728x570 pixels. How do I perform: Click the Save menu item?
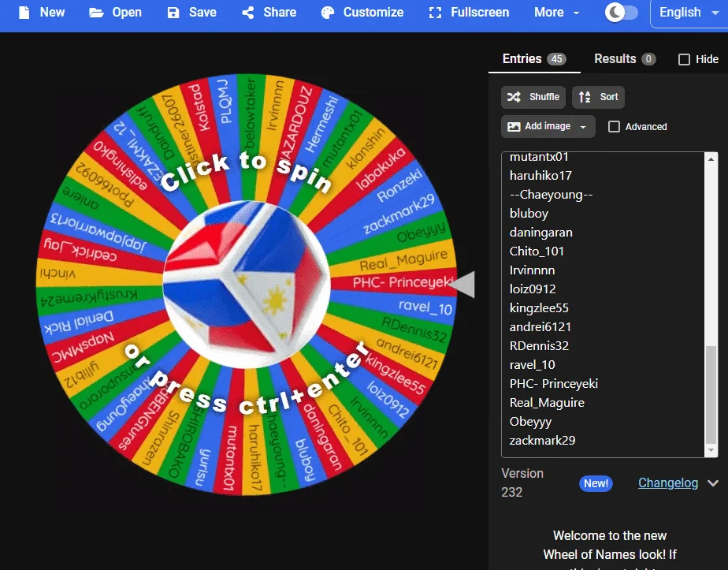(191, 13)
